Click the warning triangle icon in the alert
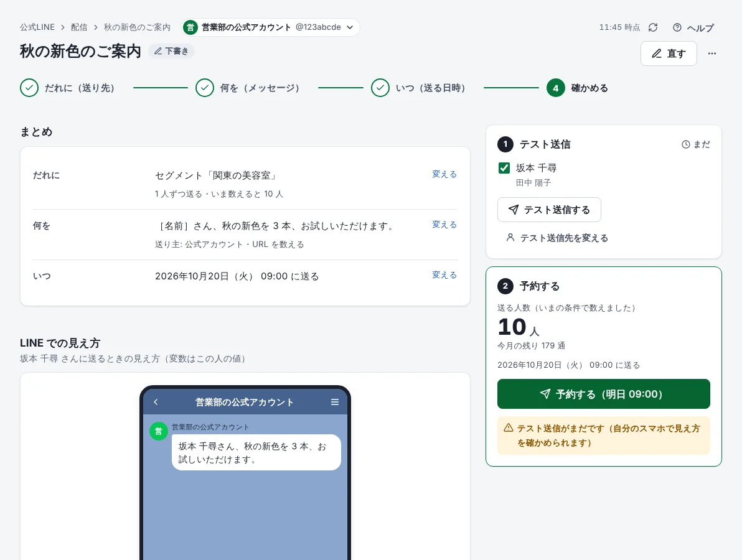The width and height of the screenshot is (742, 560). click(x=508, y=428)
